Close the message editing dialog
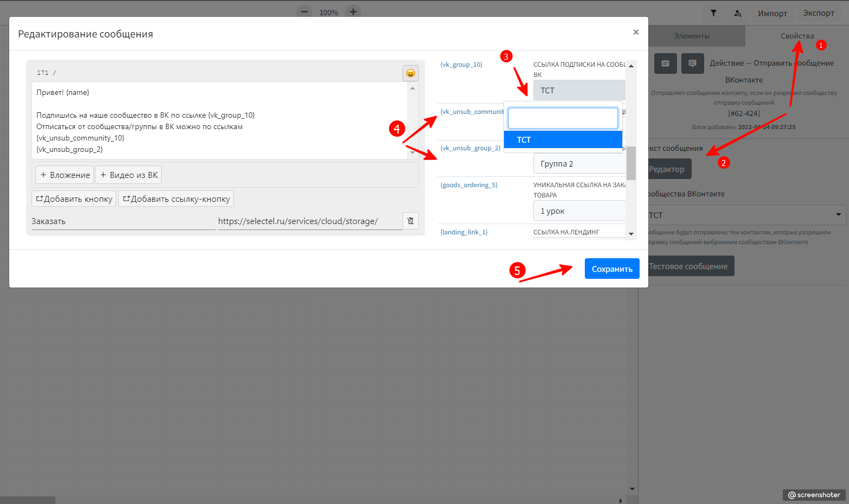 (636, 32)
